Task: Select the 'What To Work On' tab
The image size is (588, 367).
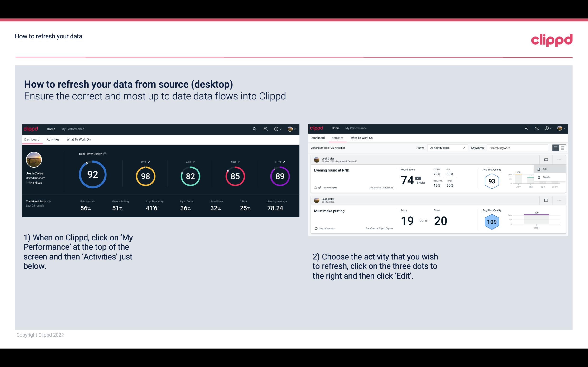Action: coord(78,139)
